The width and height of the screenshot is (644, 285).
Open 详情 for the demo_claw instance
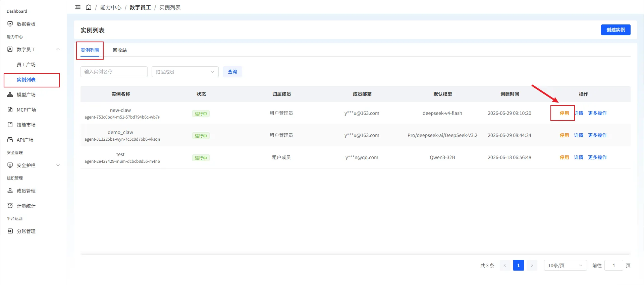click(579, 135)
